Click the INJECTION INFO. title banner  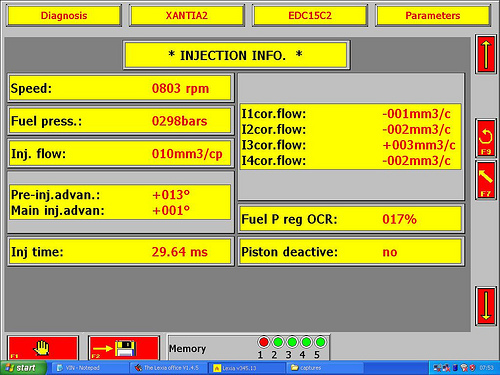coord(236,55)
